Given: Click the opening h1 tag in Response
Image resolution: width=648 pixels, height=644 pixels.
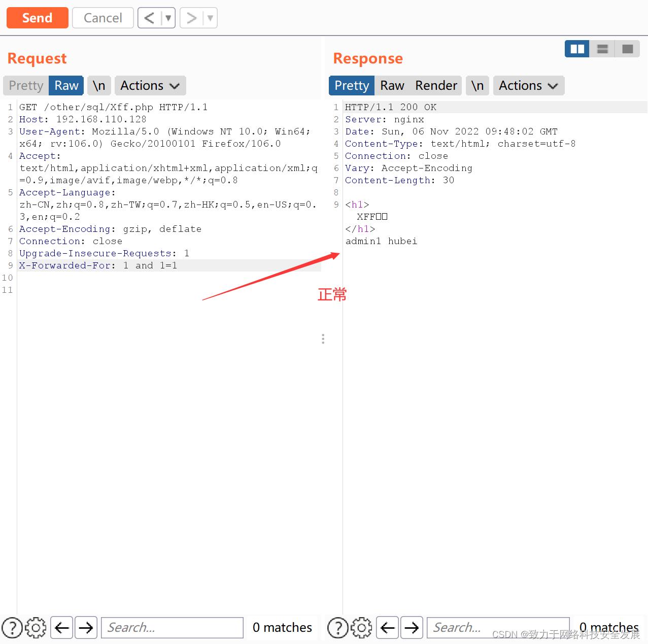Looking at the screenshot, I should 357,205.
